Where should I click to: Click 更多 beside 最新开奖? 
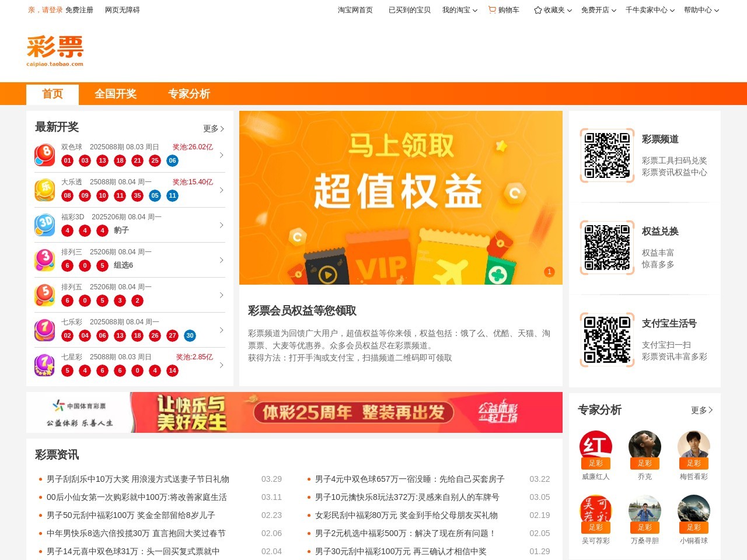pyautogui.click(x=213, y=128)
